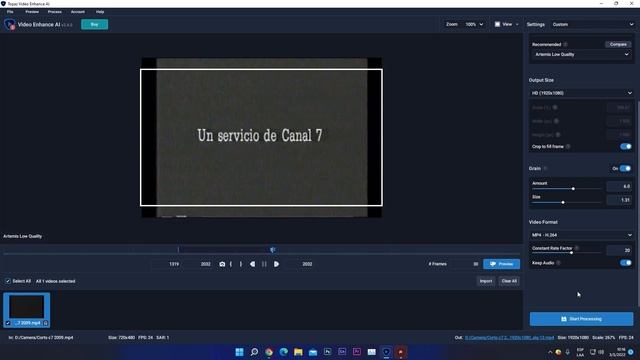
Task: Click the info icon next to Constant Rate Factor
Action: pyautogui.click(x=577, y=248)
